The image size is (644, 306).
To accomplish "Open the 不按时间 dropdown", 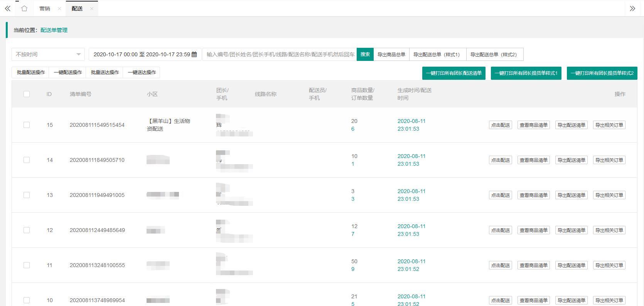I will point(48,54).
